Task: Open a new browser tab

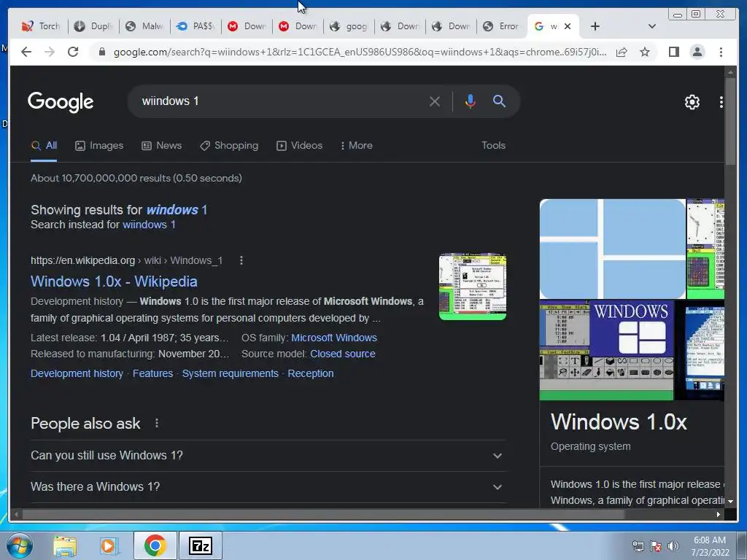Action: point(595,26)
